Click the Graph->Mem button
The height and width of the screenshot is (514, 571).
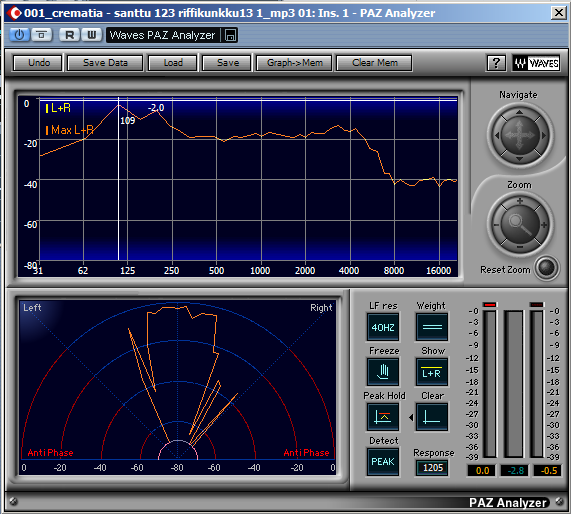click(x=295, y=63)
